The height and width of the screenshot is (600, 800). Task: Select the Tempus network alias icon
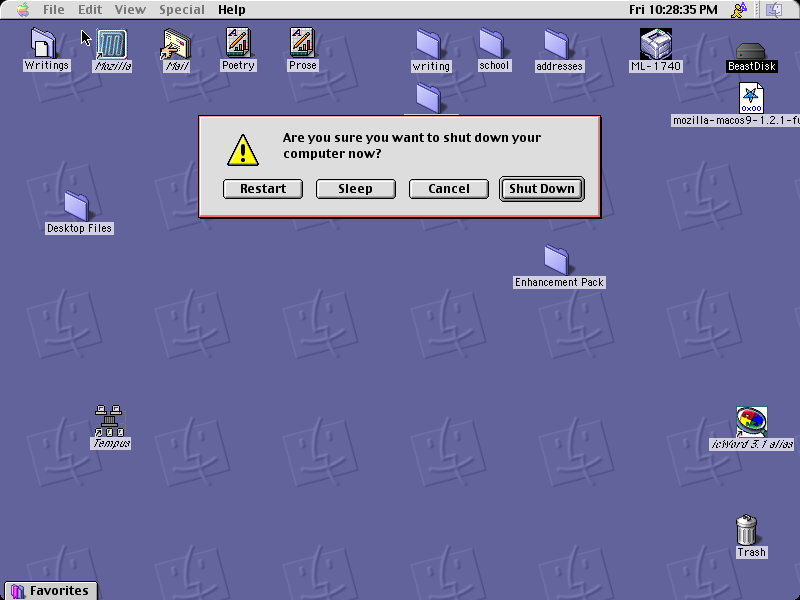pyautogui.click(x=109, y=421)
